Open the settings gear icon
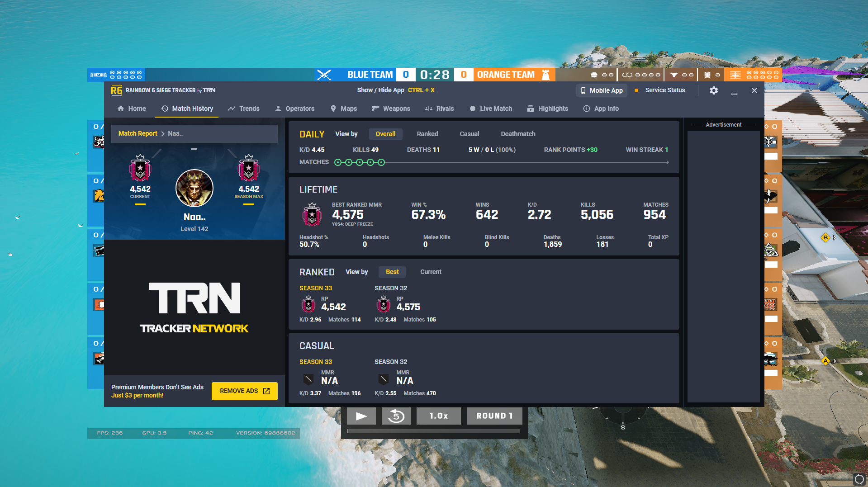Screen dimensions: 868x487 click(714, 90)
